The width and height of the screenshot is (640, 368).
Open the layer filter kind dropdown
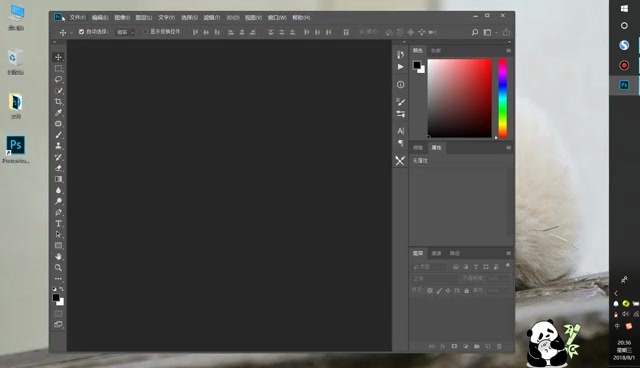pos(429,267)
